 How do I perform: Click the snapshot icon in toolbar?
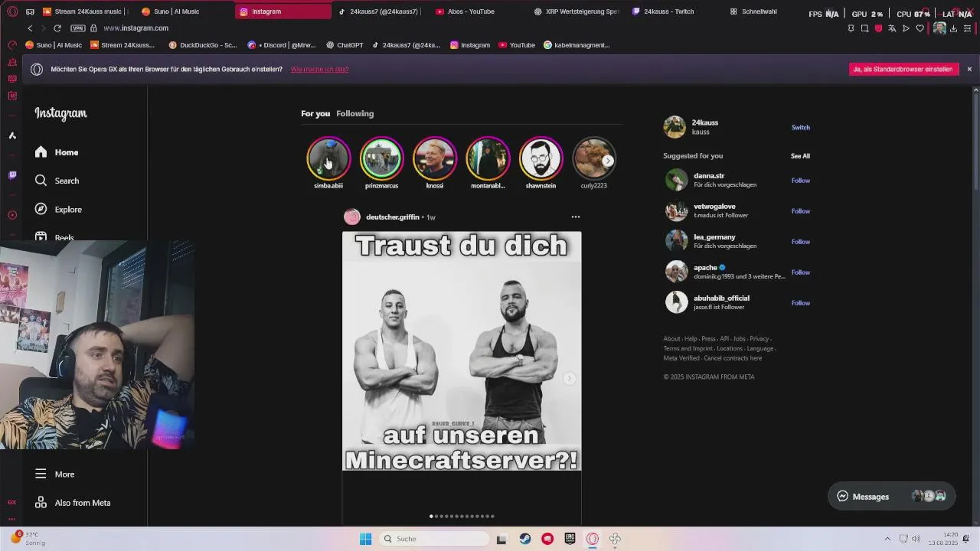pos(864,28)
